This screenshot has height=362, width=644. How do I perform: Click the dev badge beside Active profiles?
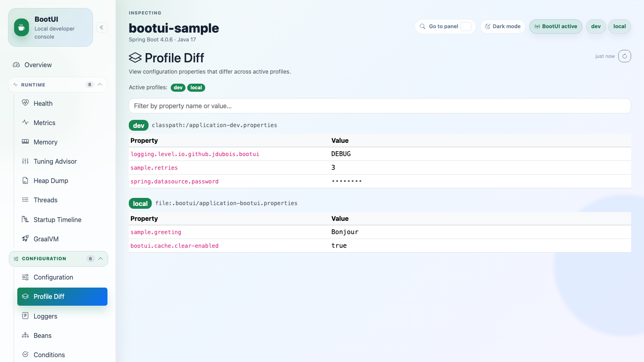tap(178, 88)
